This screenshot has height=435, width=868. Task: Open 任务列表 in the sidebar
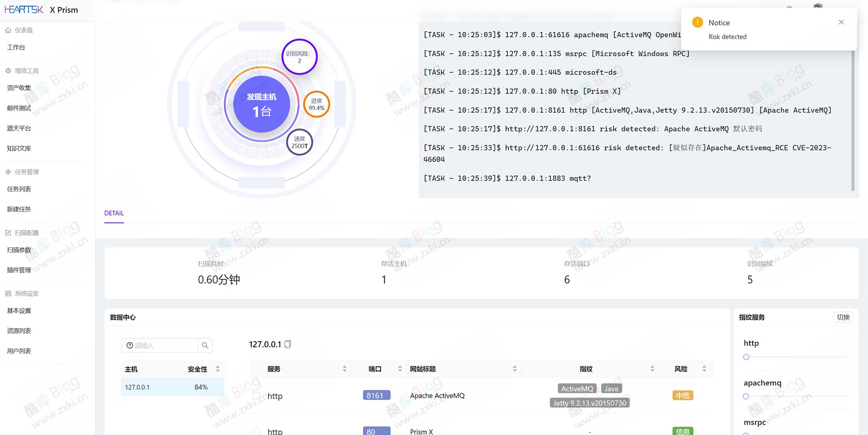(x=19, y=189)
